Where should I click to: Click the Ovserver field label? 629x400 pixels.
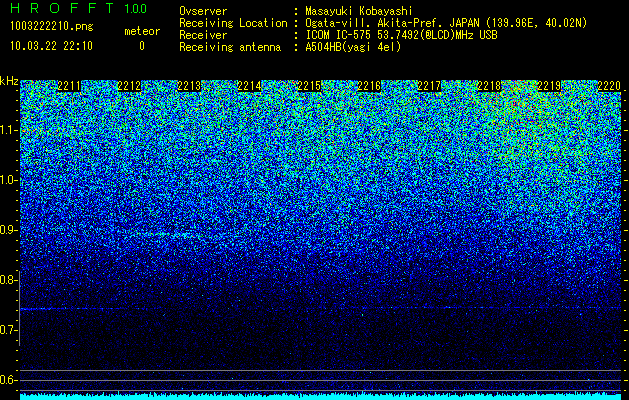point(203,11)
